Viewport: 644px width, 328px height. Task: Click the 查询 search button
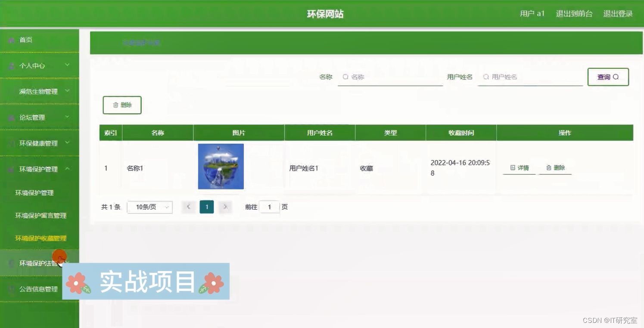tap(608, 77)
